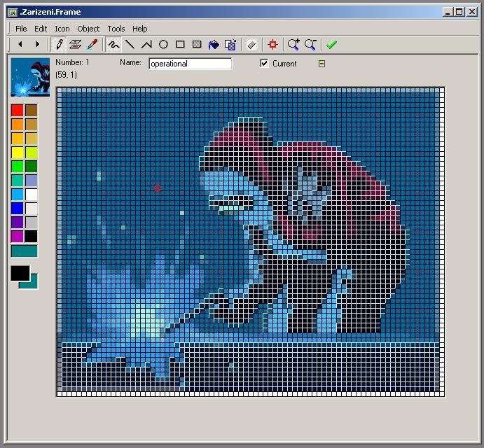The image size is (484, 448).
Task: Click the window title bar icon
Action: coord(13,12)
